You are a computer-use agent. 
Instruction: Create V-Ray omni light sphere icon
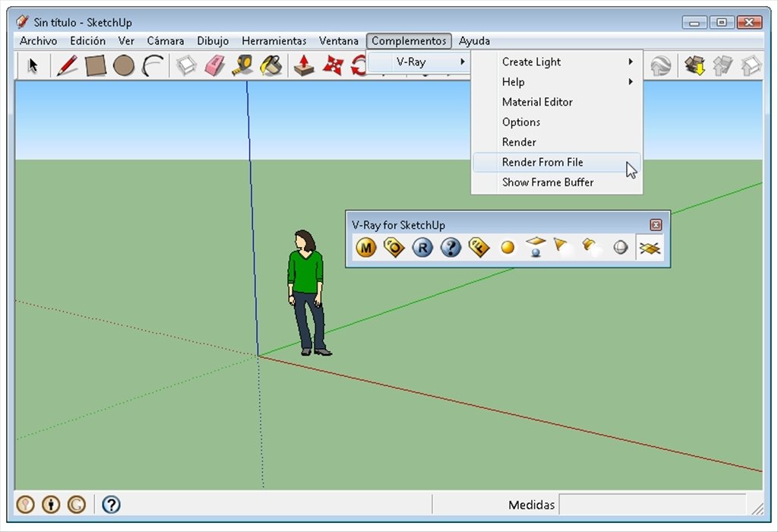tap(508, 247)
